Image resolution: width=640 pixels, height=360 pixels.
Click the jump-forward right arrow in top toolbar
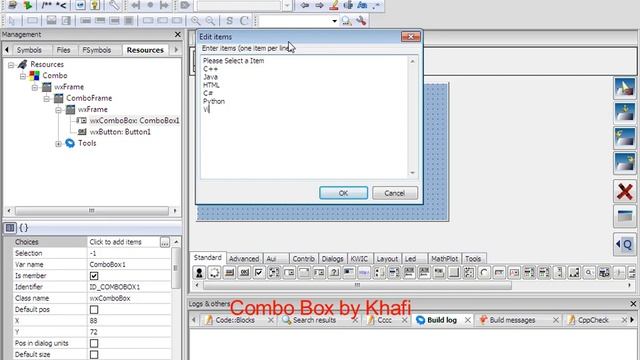319,5
